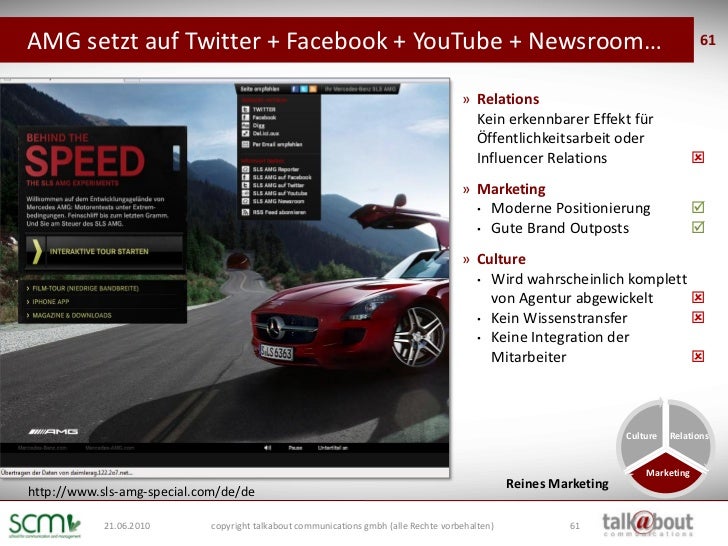
Task: Click the date 21.06.2010 in the footer
Action: point(127,526)
